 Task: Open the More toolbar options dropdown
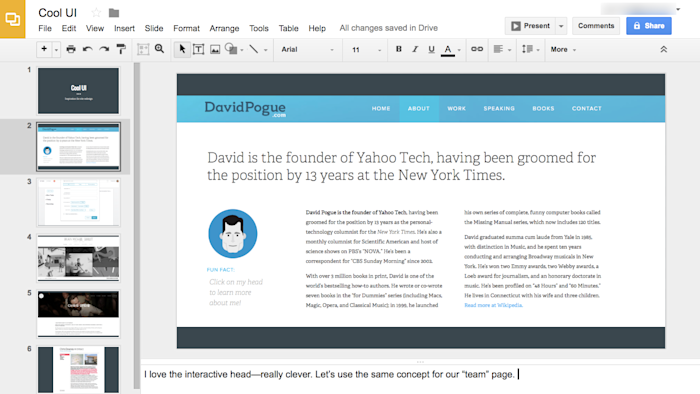point(563,50)
